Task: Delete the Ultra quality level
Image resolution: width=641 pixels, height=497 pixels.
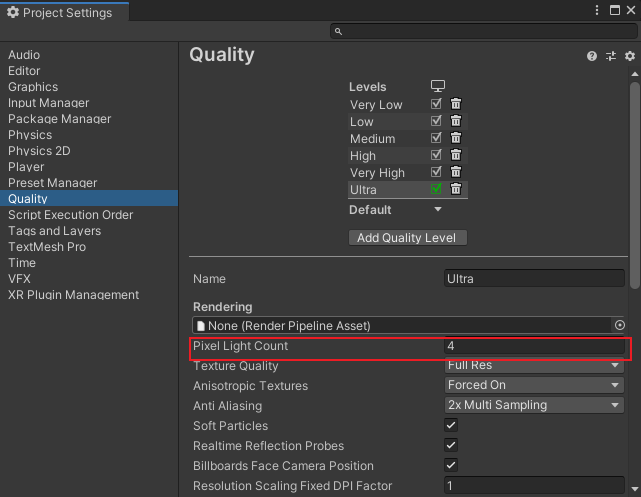Action: click(456, 189)
